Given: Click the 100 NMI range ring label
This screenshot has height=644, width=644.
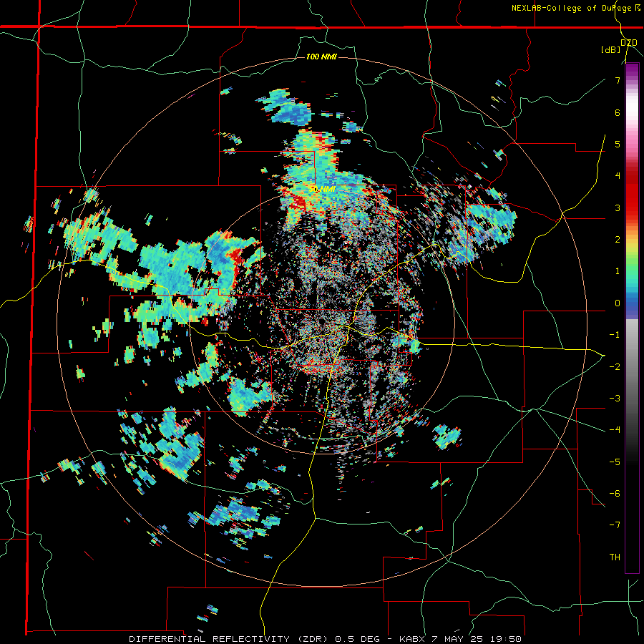Looking at the screenshot, I should click(321, 57).
